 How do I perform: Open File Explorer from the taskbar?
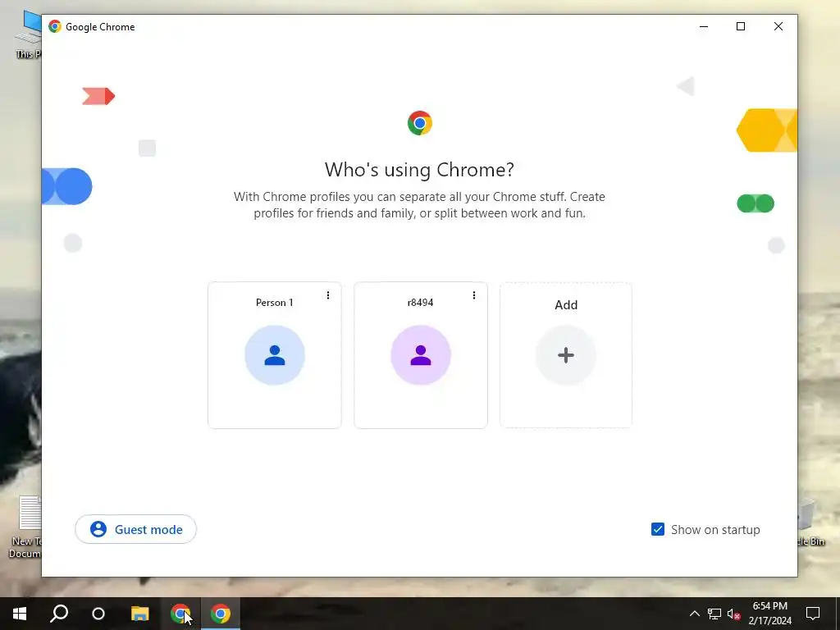point(139,614)
